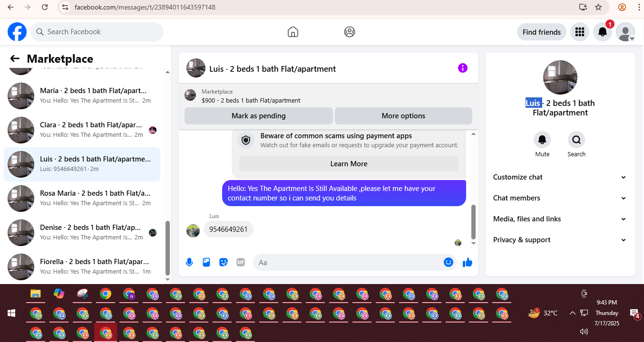Image resolution: width=644 pixels, height=342 pixels.
Task: Send a thumbs-up like
Action: [468, 262]
